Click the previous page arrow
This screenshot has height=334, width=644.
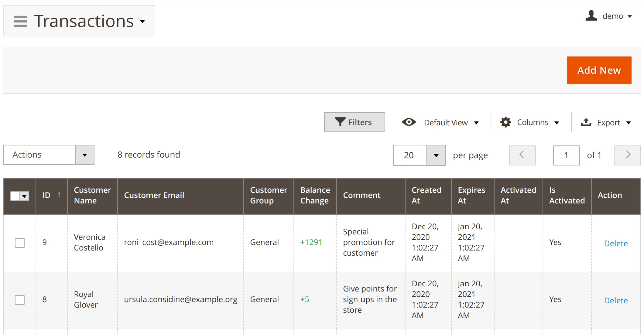522,155
